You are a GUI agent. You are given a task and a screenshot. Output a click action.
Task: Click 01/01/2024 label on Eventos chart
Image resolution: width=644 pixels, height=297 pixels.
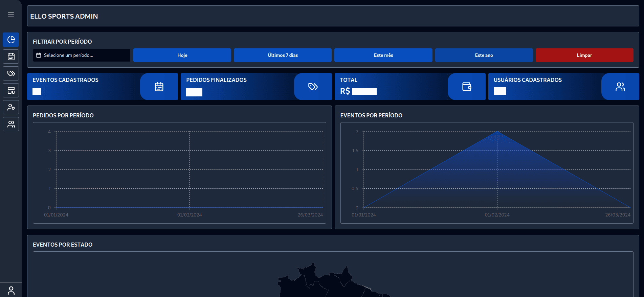coord(364,215)
